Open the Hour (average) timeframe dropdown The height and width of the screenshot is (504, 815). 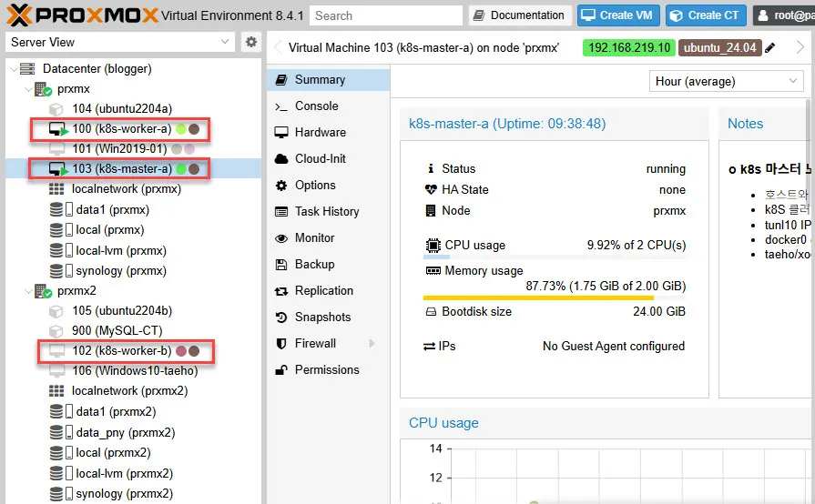point(726,81)
